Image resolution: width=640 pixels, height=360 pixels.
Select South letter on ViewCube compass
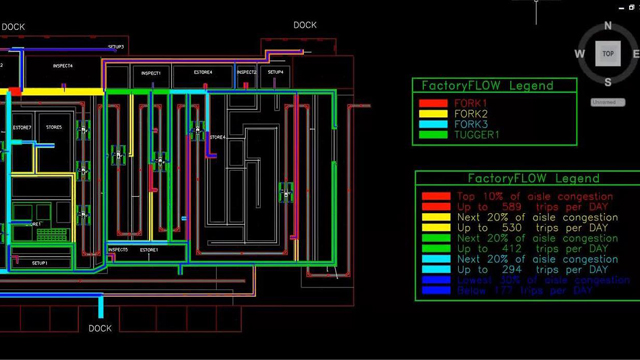click(x=608, y=82)
